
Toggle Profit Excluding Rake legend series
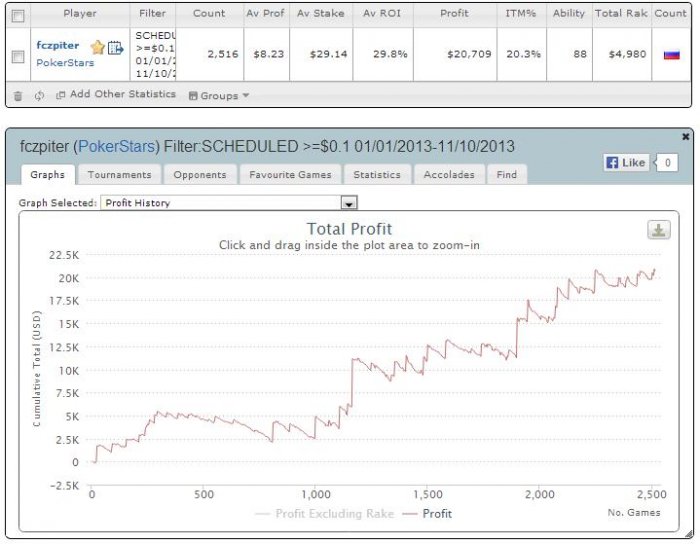coord(325,514)
